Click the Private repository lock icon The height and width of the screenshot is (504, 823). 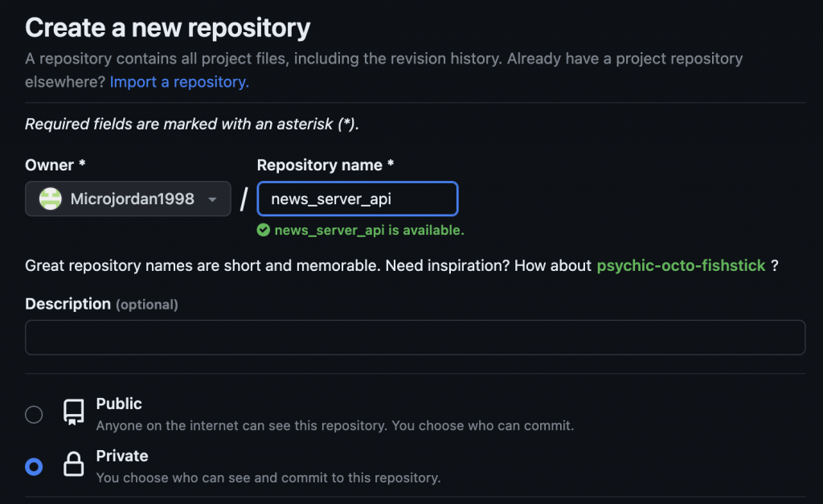(73, 464)
